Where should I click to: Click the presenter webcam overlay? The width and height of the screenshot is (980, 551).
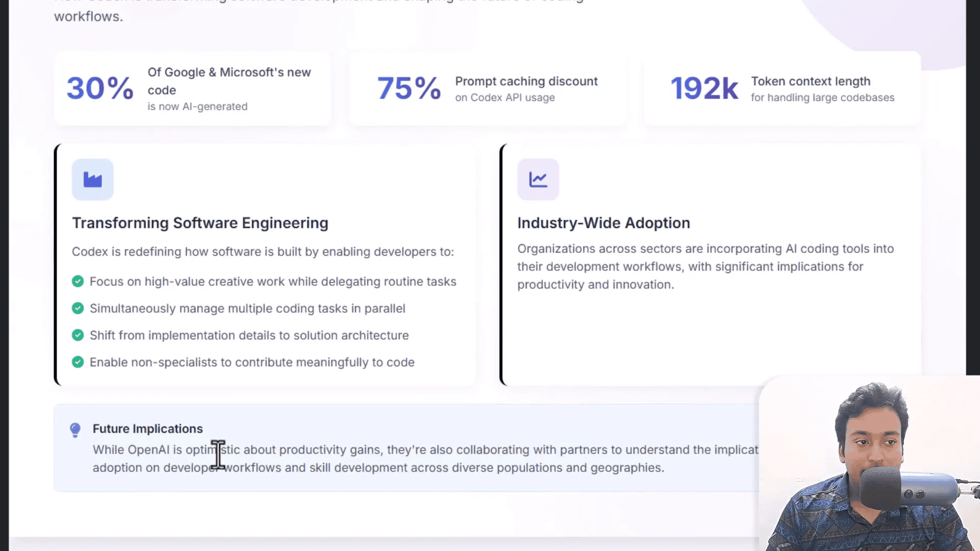(x=869, y=463)
